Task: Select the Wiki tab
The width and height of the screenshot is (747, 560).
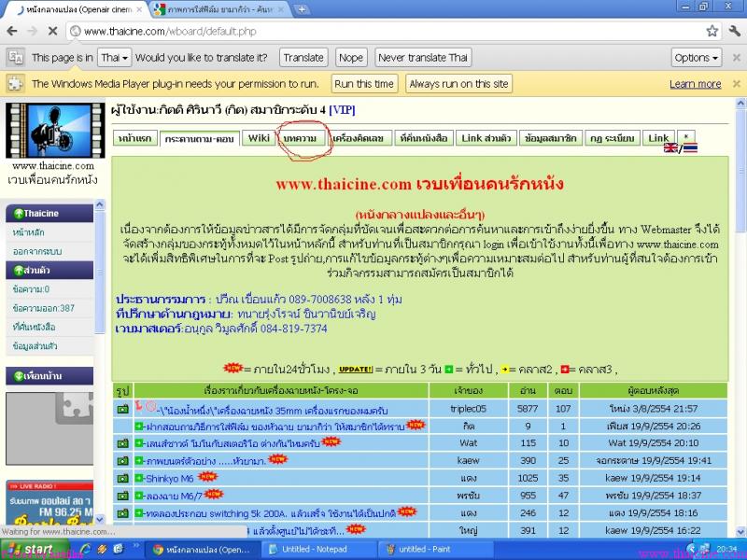Action: point(259,138)
